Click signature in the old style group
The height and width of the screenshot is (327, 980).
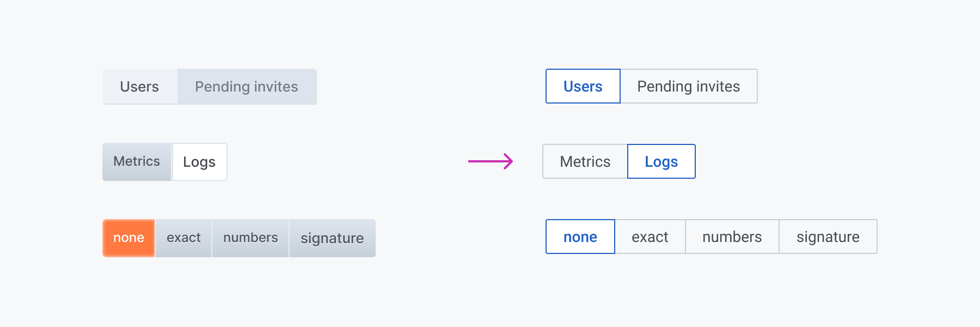pyautogui.click(x=332, y=238)
